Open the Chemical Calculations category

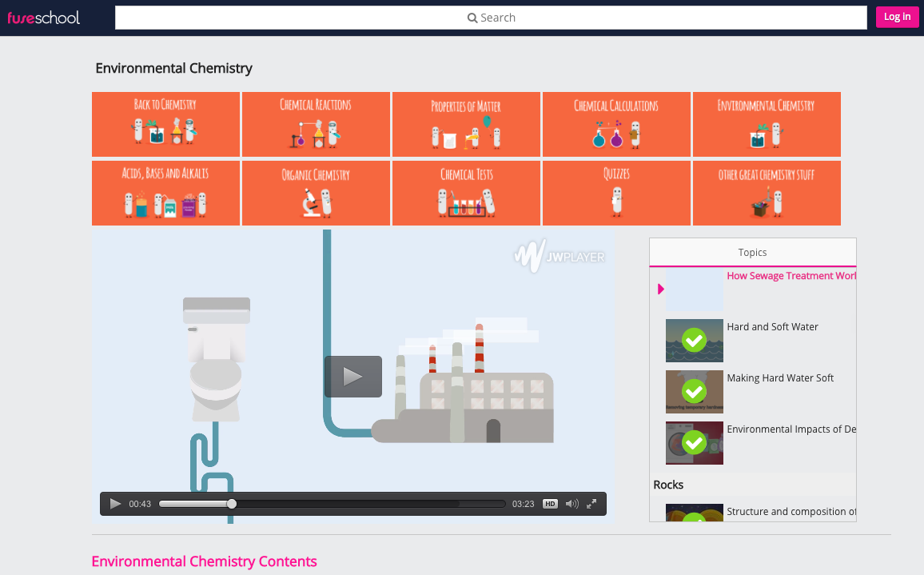[x=616, y=124]
